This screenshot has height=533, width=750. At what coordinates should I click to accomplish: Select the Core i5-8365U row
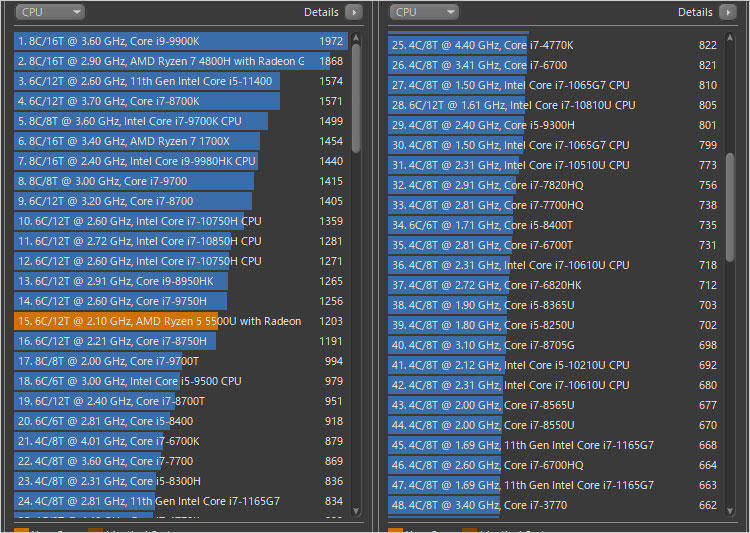pyautogui.click(x=555, y=305)
